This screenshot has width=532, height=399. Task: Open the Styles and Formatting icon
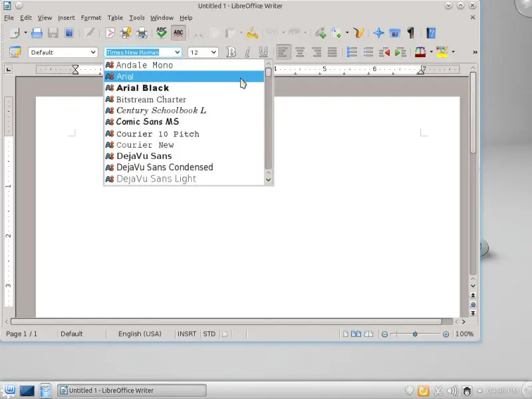click(x=15, y=52)
